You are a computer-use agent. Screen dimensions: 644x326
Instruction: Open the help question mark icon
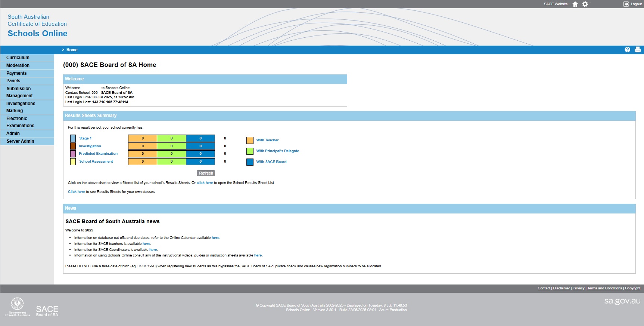tap(627, 50)
